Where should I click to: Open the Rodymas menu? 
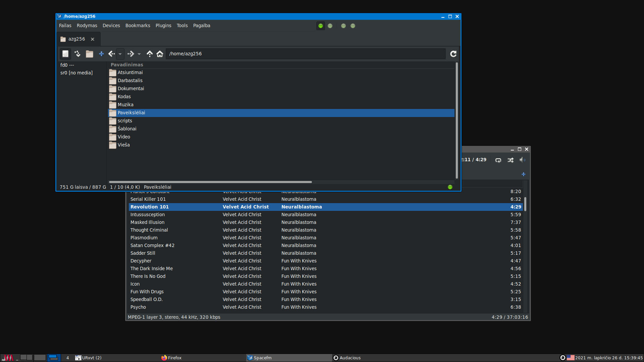click(x=87, y=25)
